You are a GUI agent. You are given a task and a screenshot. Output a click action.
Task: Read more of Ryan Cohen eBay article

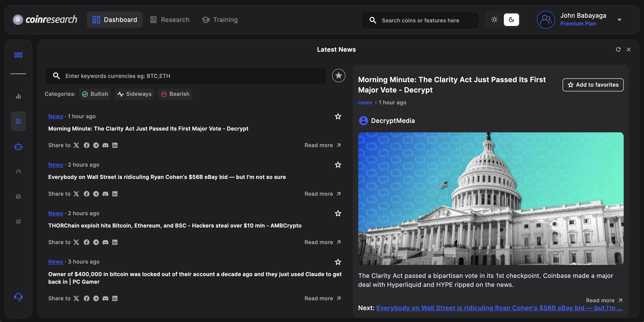tap(323, 194)
